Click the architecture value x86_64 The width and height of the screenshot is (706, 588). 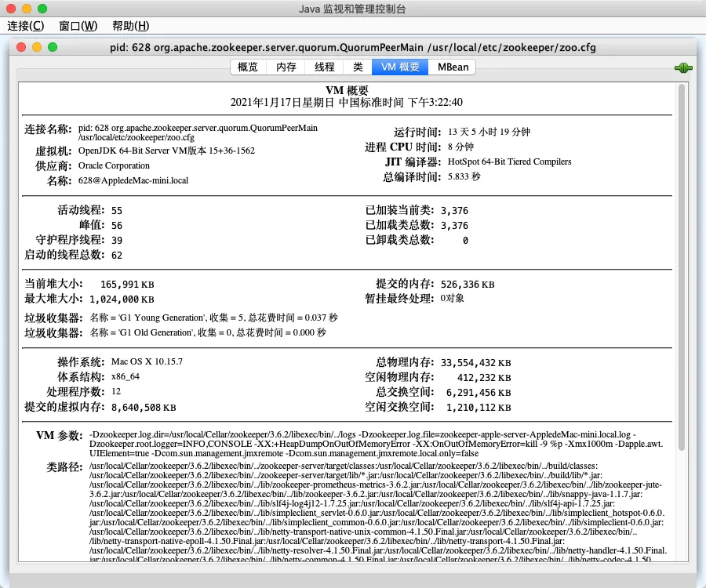click(126, 376)
